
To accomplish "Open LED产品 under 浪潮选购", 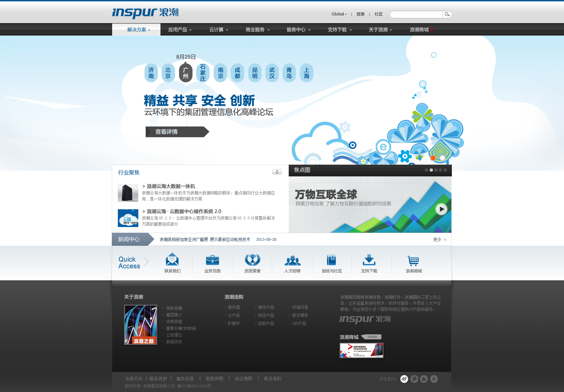I will (299, 323).
